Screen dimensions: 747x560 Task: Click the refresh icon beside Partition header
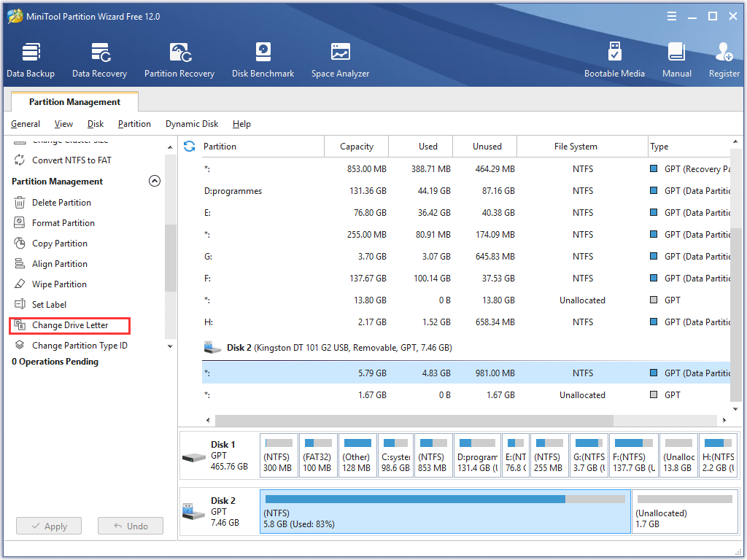tap(189, 146)
